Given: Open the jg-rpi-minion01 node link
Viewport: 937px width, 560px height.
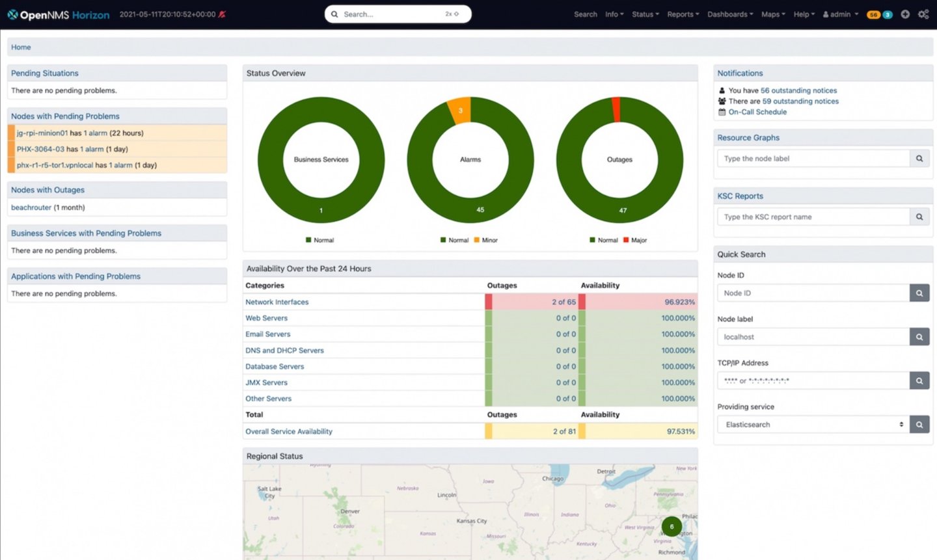Looking at the screenshot, I should 42,133.
